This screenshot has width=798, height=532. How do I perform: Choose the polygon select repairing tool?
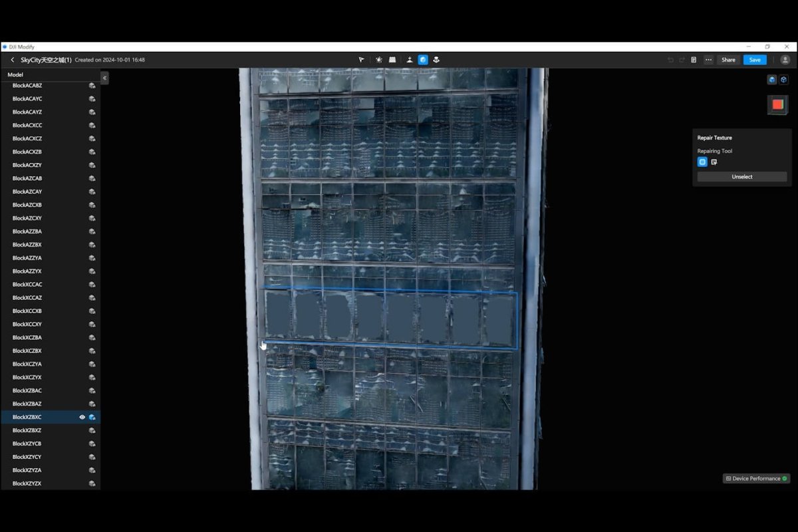tap(714, 162)
